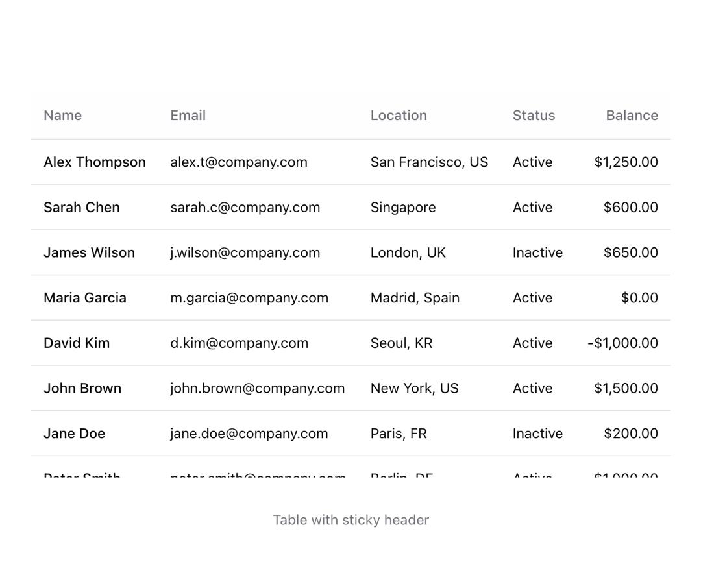Click the Location column header
The image size is (701, 588).
[x=399, y=116]
